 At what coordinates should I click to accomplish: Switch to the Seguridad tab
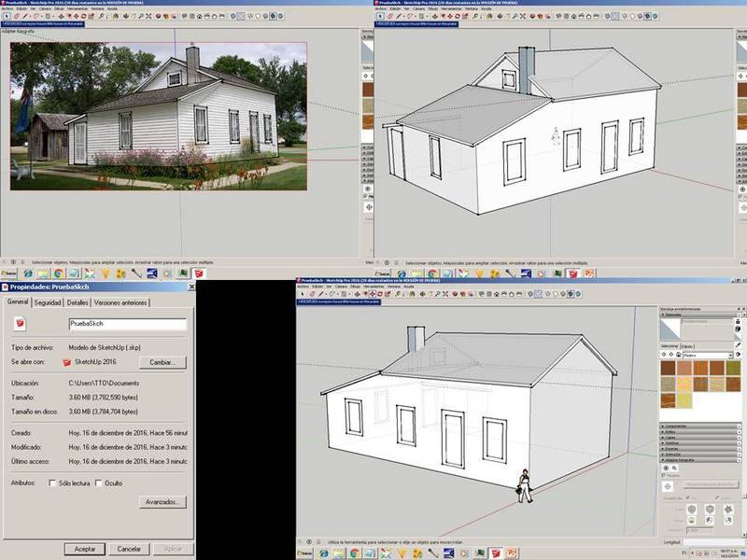point(48,302)
